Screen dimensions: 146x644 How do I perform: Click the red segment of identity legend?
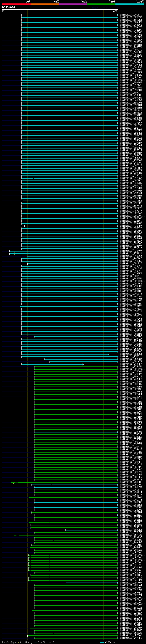click(x=16, y=4)
